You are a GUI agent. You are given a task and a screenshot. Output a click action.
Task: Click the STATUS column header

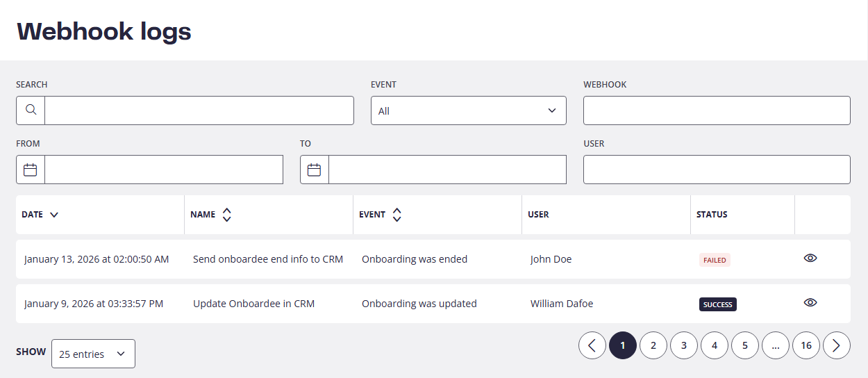click(712, 215)
